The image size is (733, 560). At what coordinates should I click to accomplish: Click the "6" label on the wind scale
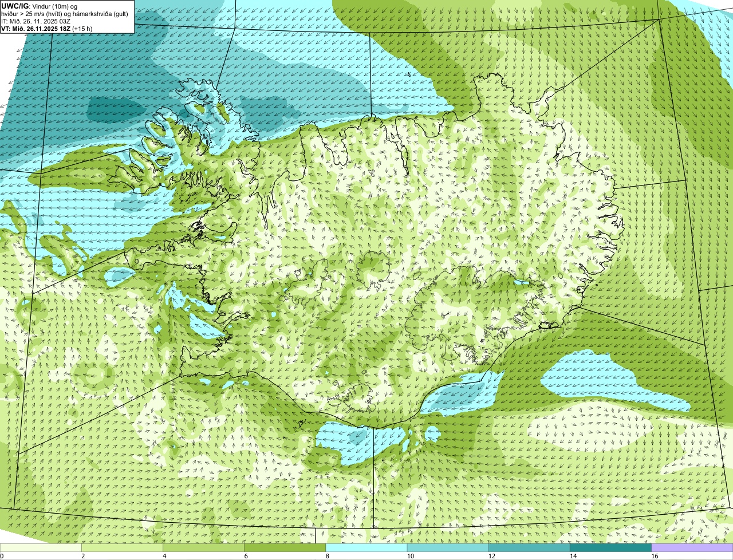click(246, 556)
